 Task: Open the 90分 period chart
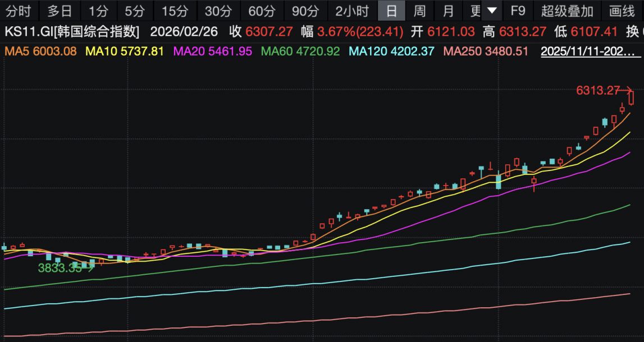305,11
